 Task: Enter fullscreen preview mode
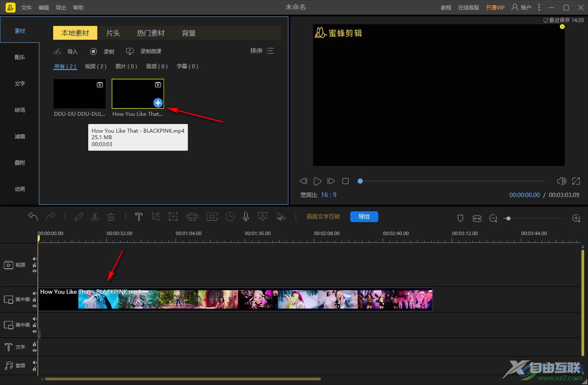coord(576,181)
